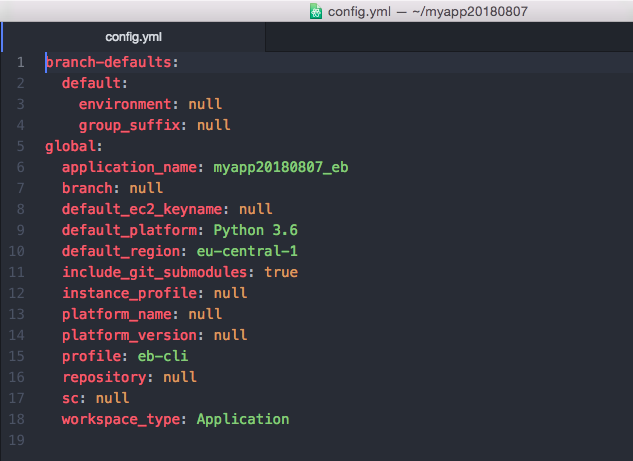Click the file icon in the window title
Screen dimensions: 633x461
316,11
